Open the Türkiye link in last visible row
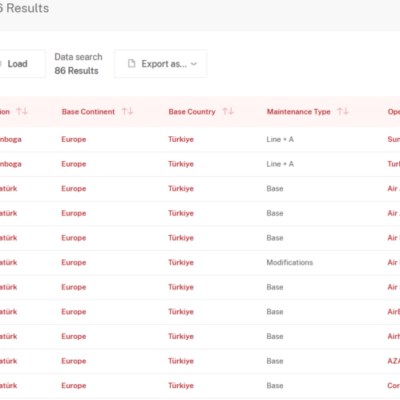Screen dimensions: 400x400 pos(181,386)
